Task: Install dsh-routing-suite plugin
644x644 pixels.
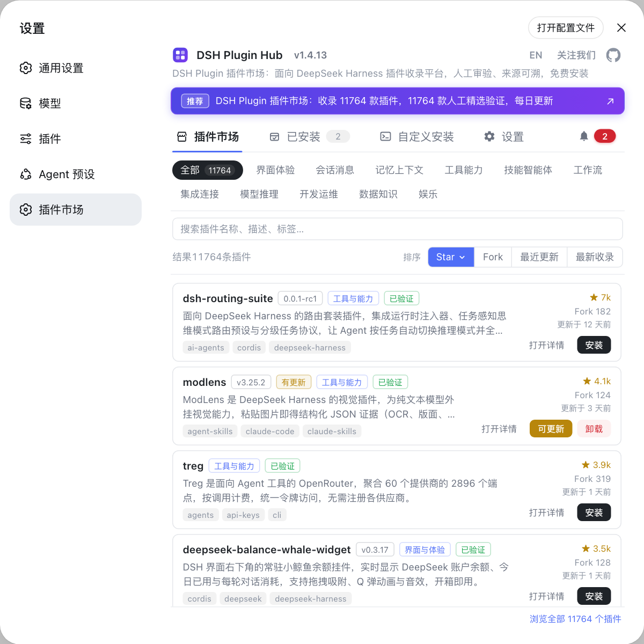Action: (x=594, y=345)
